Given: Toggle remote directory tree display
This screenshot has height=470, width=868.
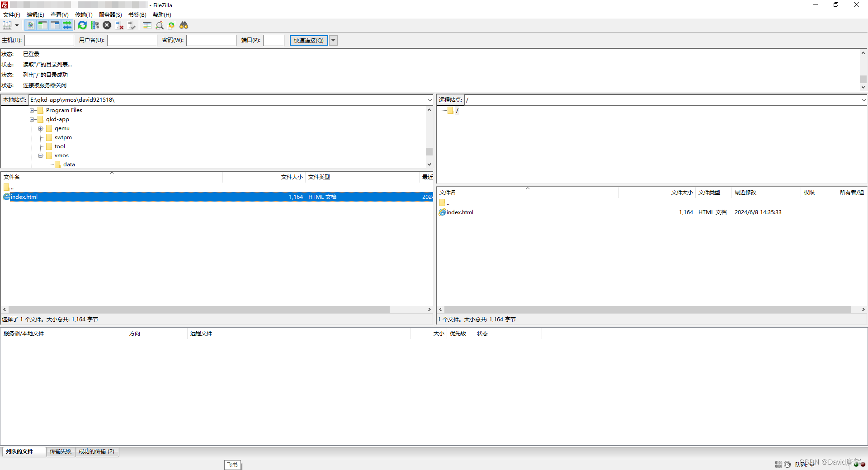Looking at the screenshot, I should 55,25.
